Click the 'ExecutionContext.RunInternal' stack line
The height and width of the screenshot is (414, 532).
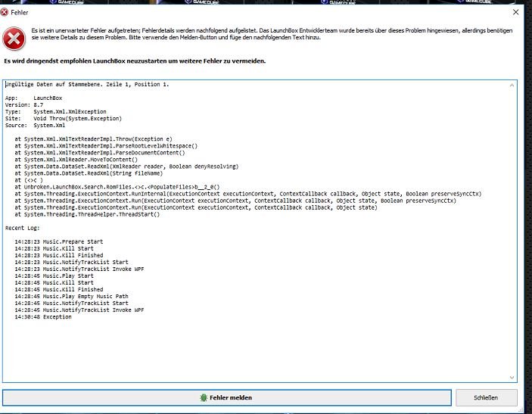pos(248,194)
